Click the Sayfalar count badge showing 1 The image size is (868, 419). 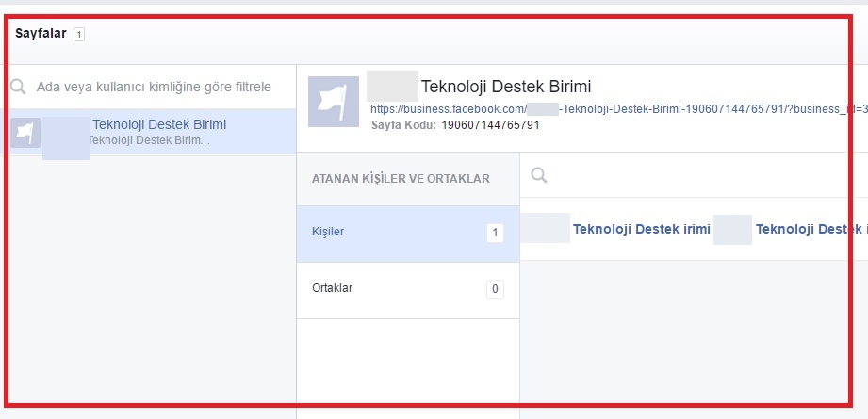tap(78, 35)
